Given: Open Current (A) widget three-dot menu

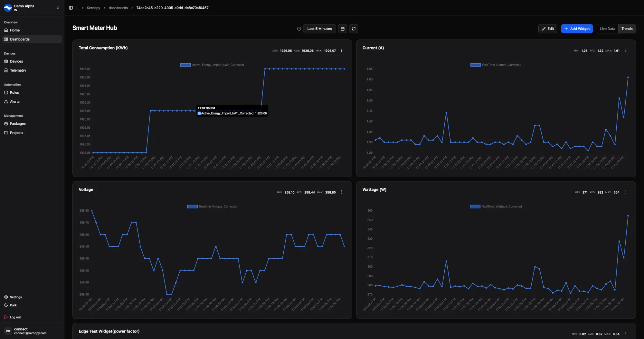Looking at the screenshot, I should (625, 50).
